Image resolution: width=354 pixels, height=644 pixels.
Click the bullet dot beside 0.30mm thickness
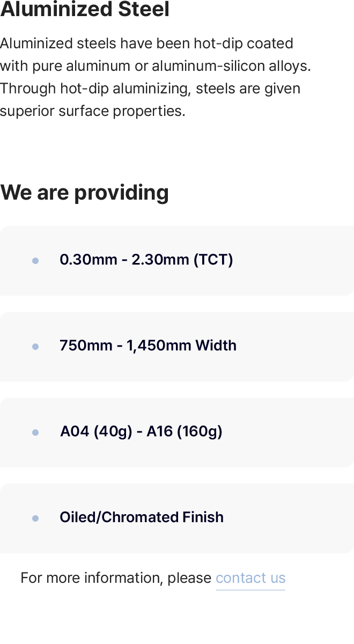coord(35,261)
